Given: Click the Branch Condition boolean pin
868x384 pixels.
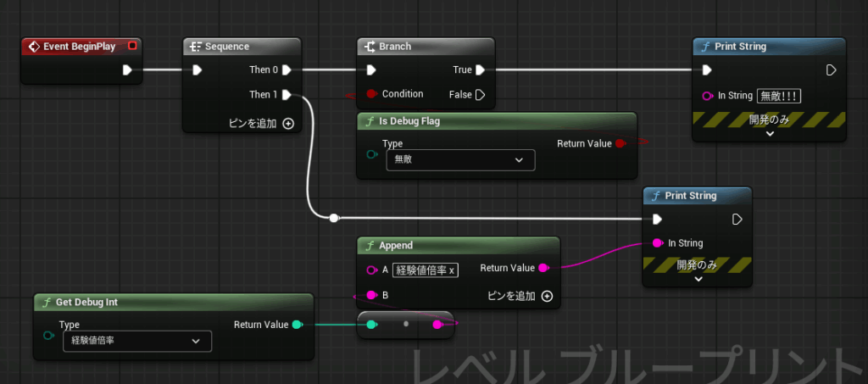Looking at the screenshot, I should pyautogui.click(x=371, y=94).
